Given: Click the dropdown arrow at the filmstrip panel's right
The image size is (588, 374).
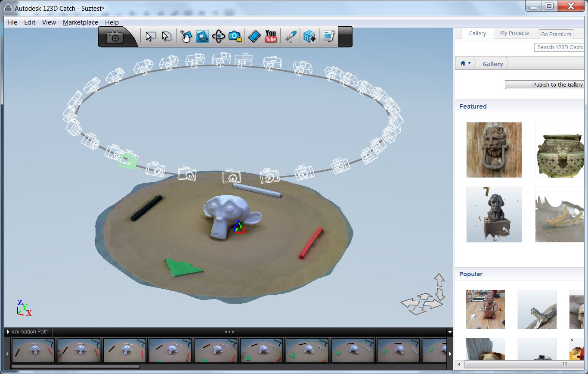Looking at the screenshot, I should pyautogui.click(x=450, y=332).
